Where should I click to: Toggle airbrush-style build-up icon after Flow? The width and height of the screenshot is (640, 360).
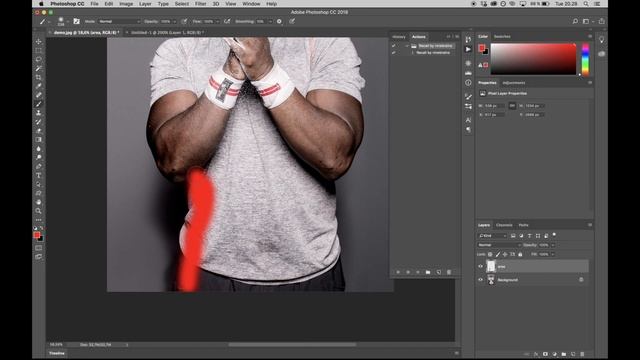coord(227,21)
